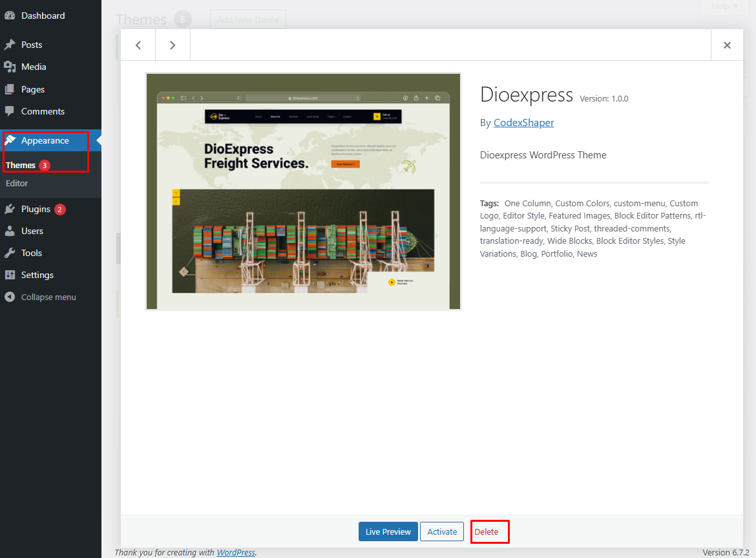Click the Users person icon
The image size is (756, 558).
[10, 231]
